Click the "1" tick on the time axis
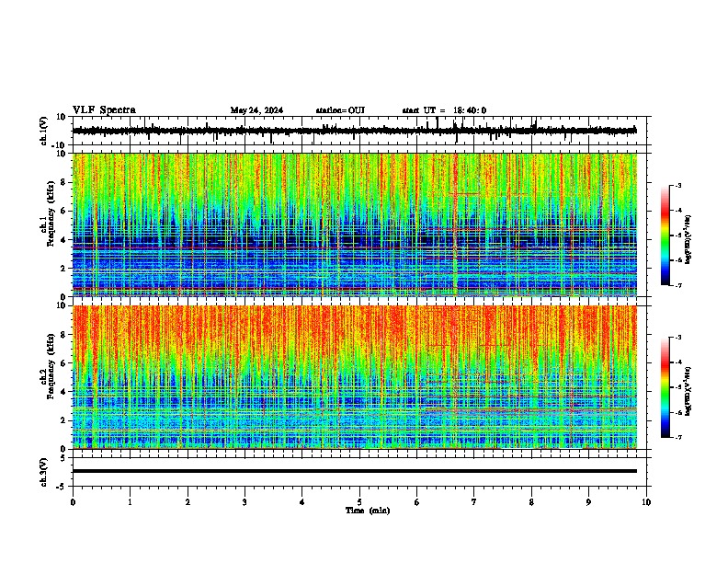This screenshot has width=728, height=563. [x=130, y=502]
